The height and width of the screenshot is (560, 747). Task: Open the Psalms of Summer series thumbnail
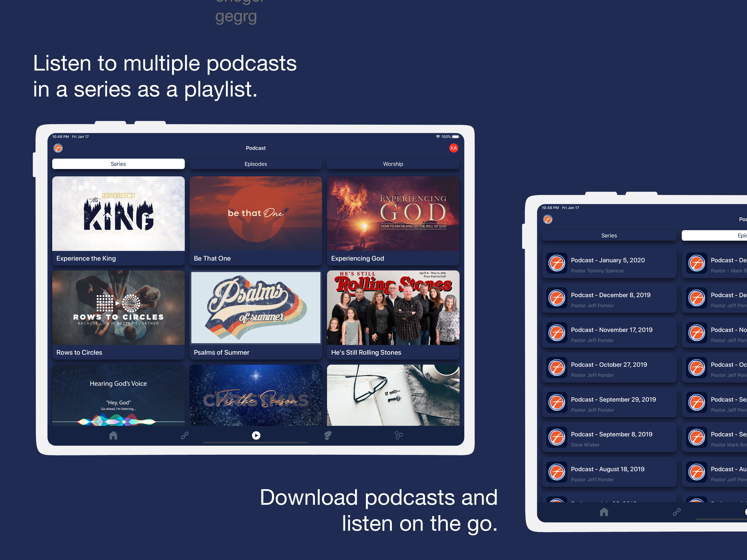(x=256, y=308)
